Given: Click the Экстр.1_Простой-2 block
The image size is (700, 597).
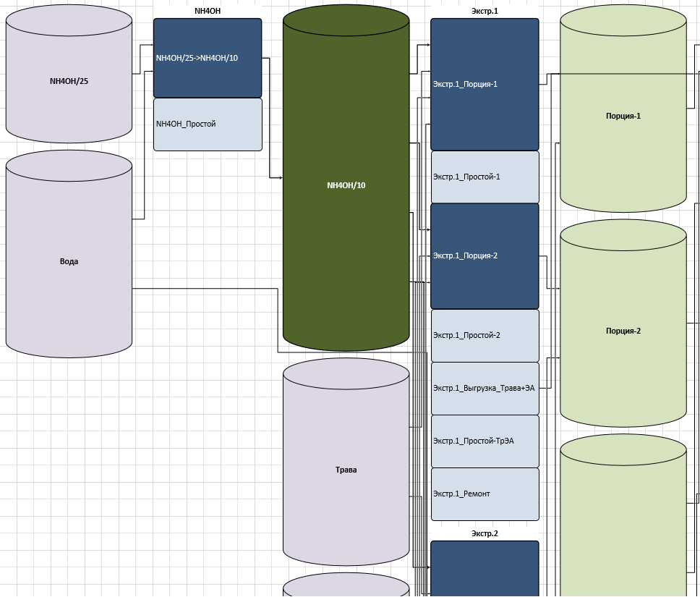Looking at the screenshot, I should (485, 335).
